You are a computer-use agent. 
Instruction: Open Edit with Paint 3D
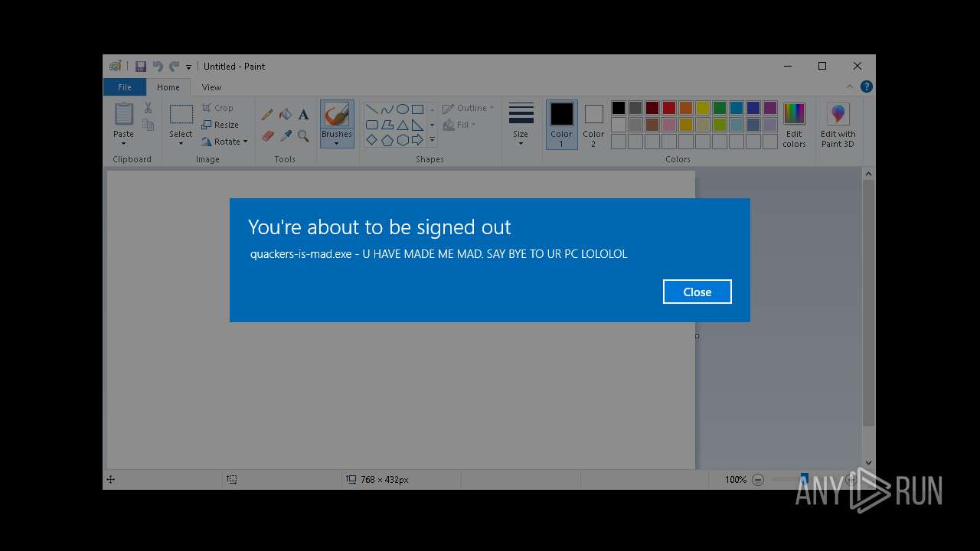(x=838, y=126)
